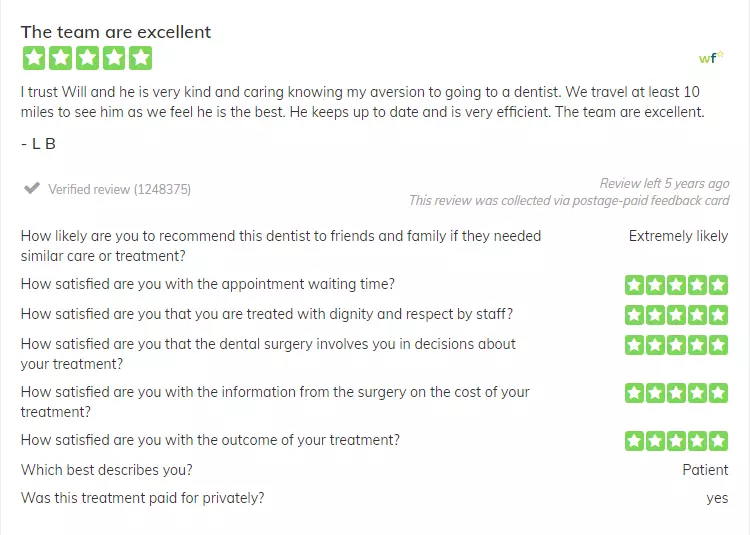Click the verified review checkmark icon
This screenshot has width=750, height=535.
pos(32,188)
